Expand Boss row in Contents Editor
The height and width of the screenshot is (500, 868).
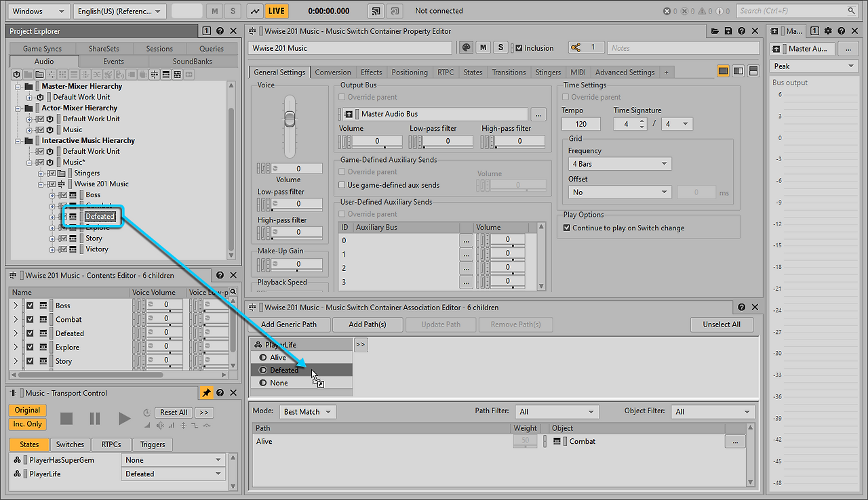click(16, 306)
